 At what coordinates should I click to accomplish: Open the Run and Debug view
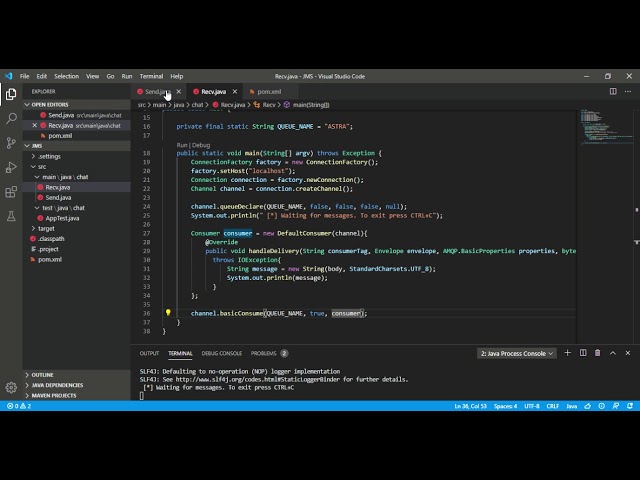[11, 167]
